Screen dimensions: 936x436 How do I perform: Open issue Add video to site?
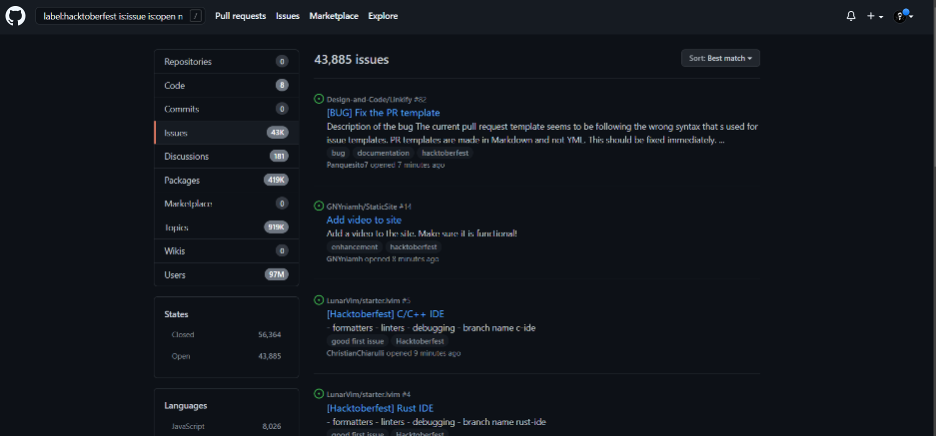(364, 220)
